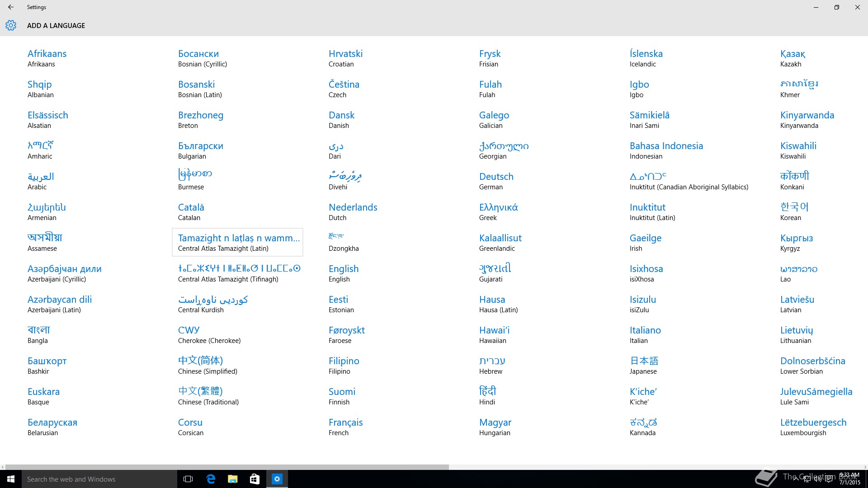Select Français French language
The image size is (868, 488).
(x=345, y=427)
